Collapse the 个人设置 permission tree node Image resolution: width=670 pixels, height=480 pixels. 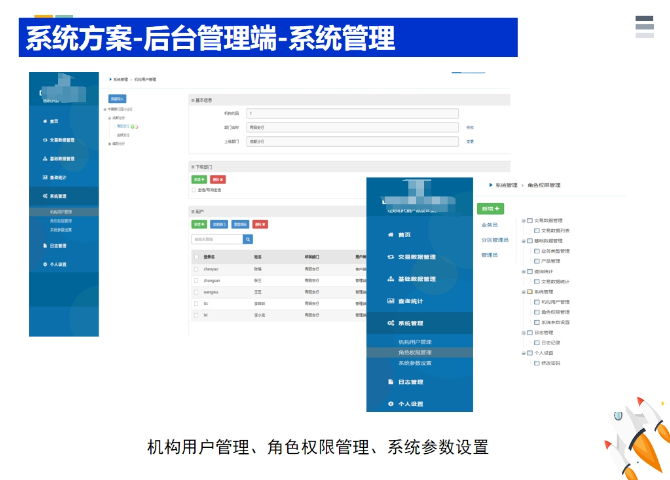click(523, 353)
